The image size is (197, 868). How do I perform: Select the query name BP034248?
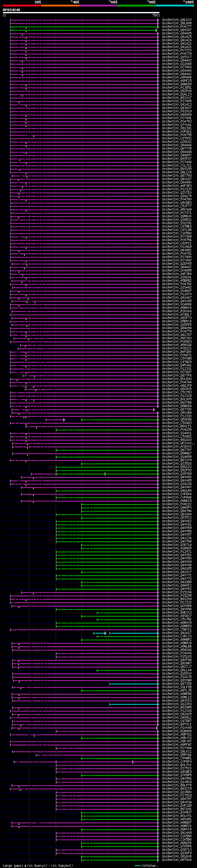click(x=11, y=10)
